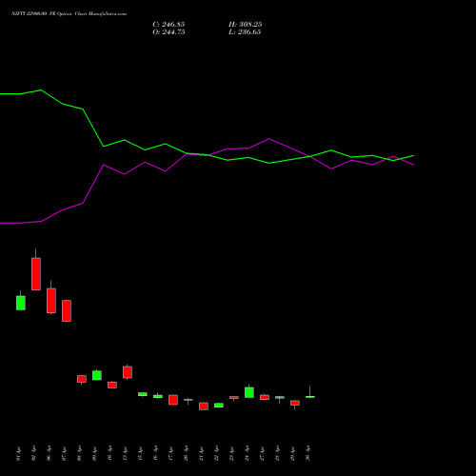Click the 28 Apr date label
Image resolution: width=476 pixels, height=476 pixels.
(277, 453)
